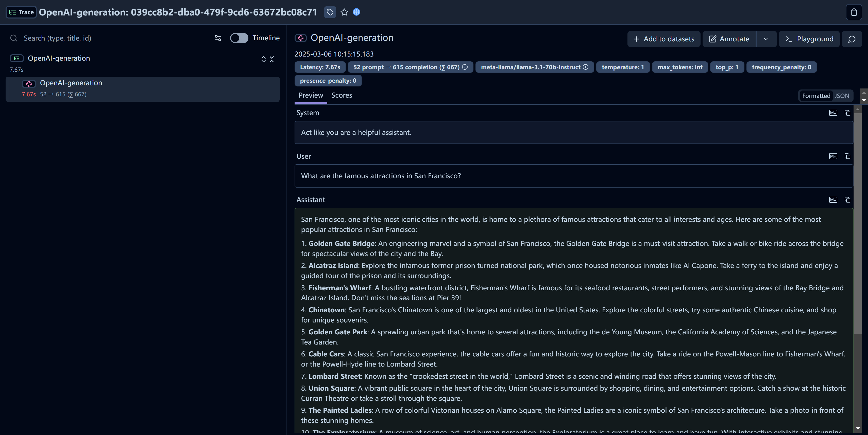Collapse all nodes with the inward arrows icon
The width and height of the screenshot is (868, 435).
(271, 59)
